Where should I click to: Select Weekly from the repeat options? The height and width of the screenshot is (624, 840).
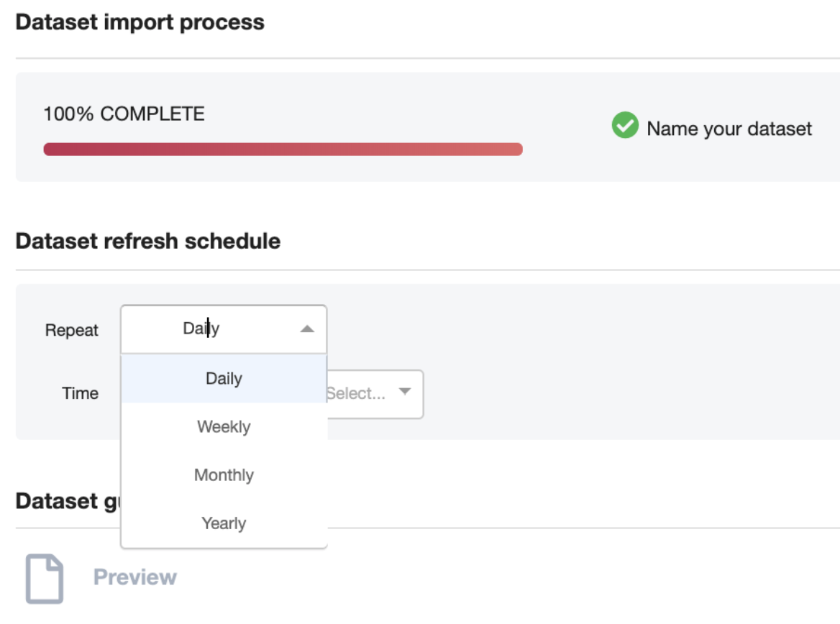(224, 426)
